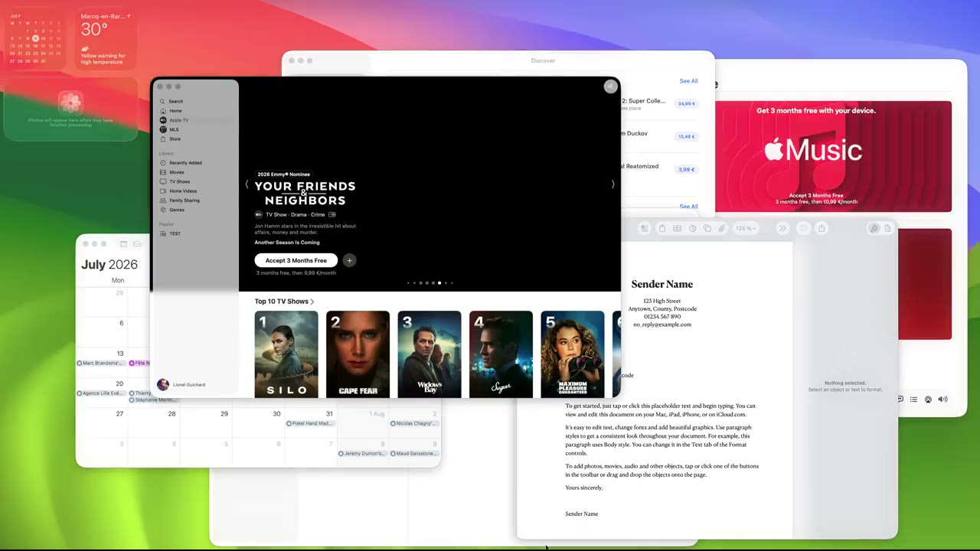Viewport: 980px width, 551px height.
Task: Open Calendar inbox icon
Action: 137,244
